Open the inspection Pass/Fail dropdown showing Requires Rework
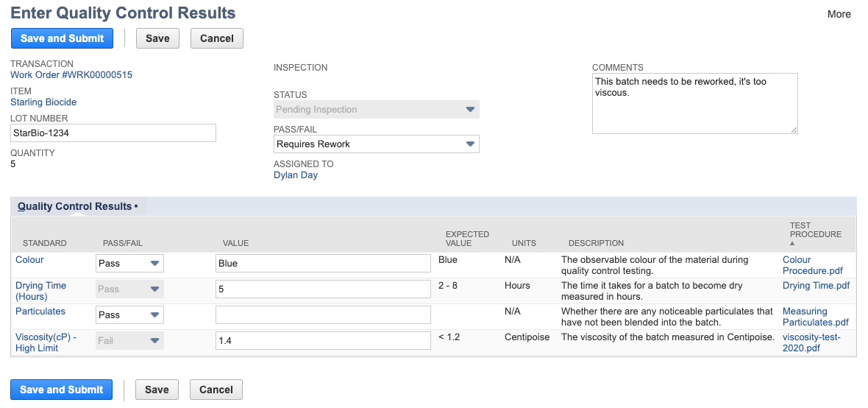This screenshot has width=868, height=408. [377, 144]
